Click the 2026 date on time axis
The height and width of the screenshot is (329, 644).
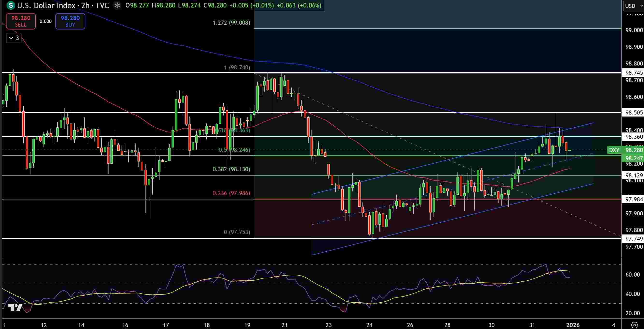pos(573,325)
